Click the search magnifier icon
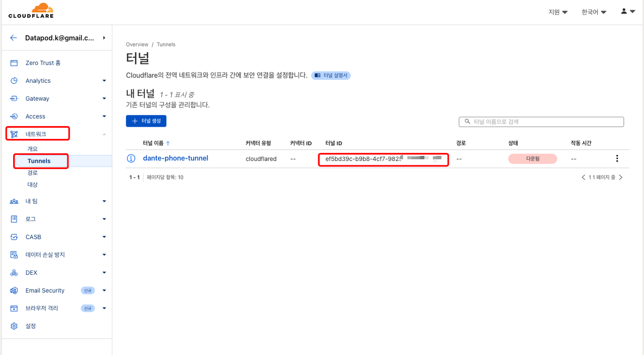 click(468, 121)
